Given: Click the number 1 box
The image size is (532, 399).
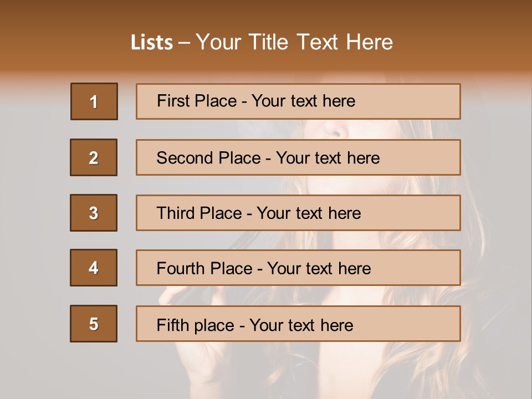Looking at the screenshot, I should coord(94,101).
